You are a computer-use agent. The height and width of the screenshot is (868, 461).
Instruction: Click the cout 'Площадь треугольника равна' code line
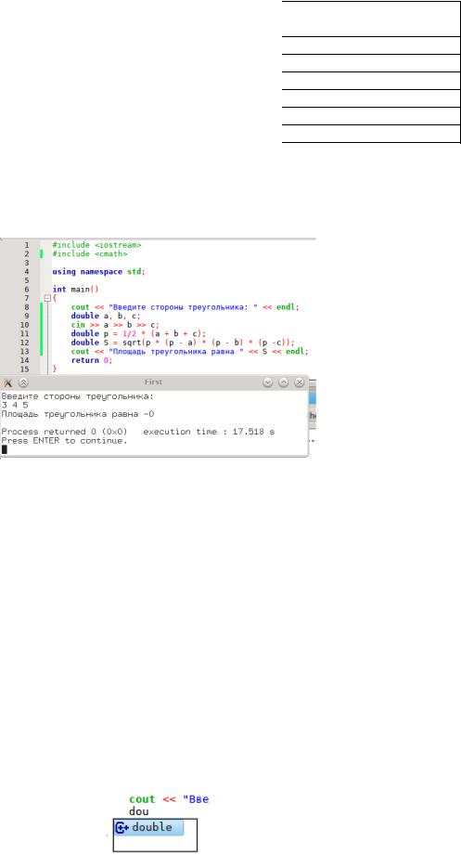[x=190, y=351]
